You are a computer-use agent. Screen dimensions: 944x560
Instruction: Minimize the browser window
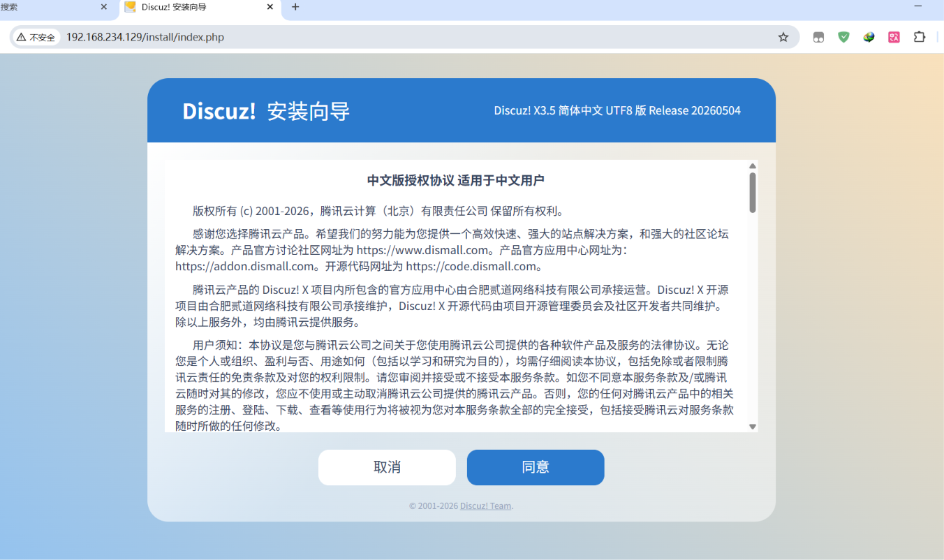[919, 6]
